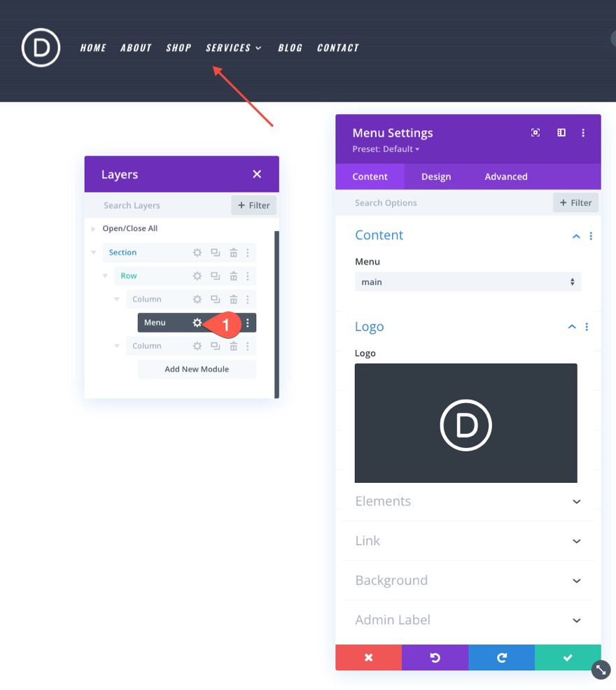Open the Menu module settings gear icon
Screen dimensions: 616x690
(197, 323)
